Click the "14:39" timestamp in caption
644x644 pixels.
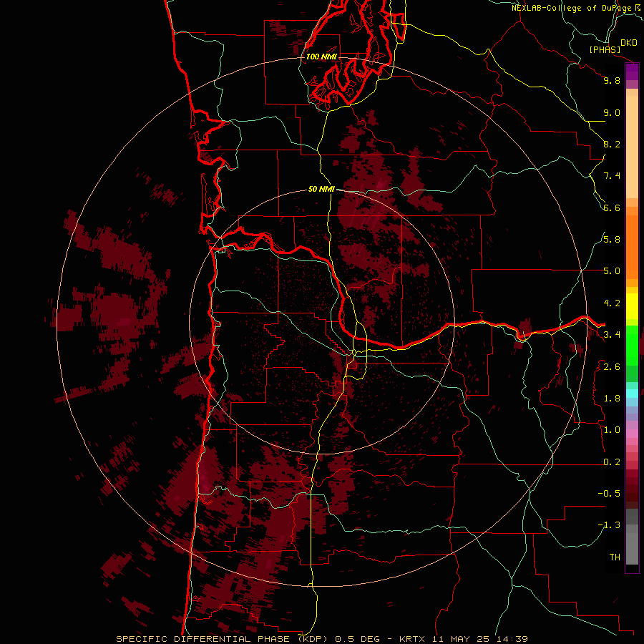511,639
